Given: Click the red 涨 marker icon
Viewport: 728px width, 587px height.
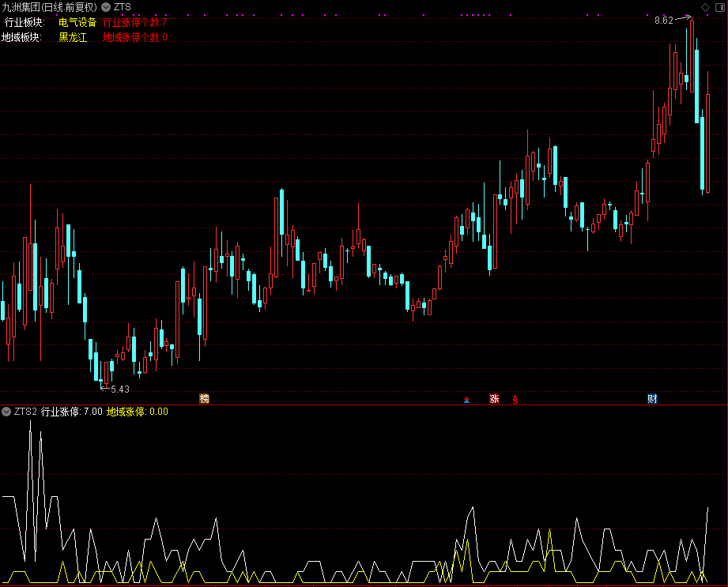Looking at the screenshot, I should (x=494, y=399).
